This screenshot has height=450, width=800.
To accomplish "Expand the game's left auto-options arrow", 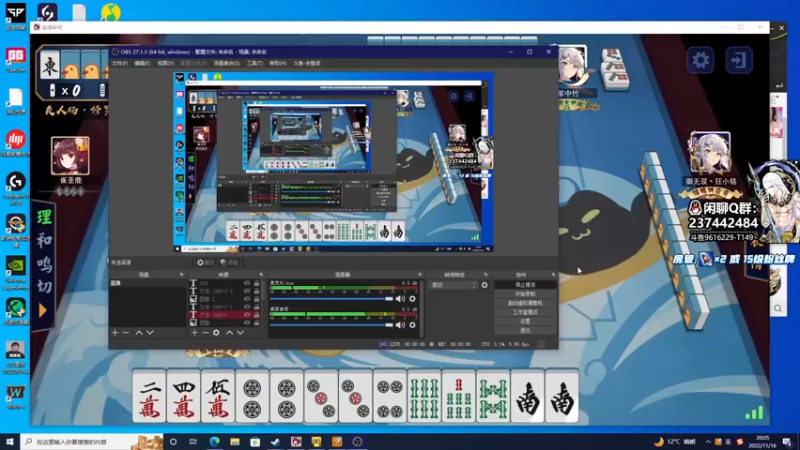I will [43, 310].
